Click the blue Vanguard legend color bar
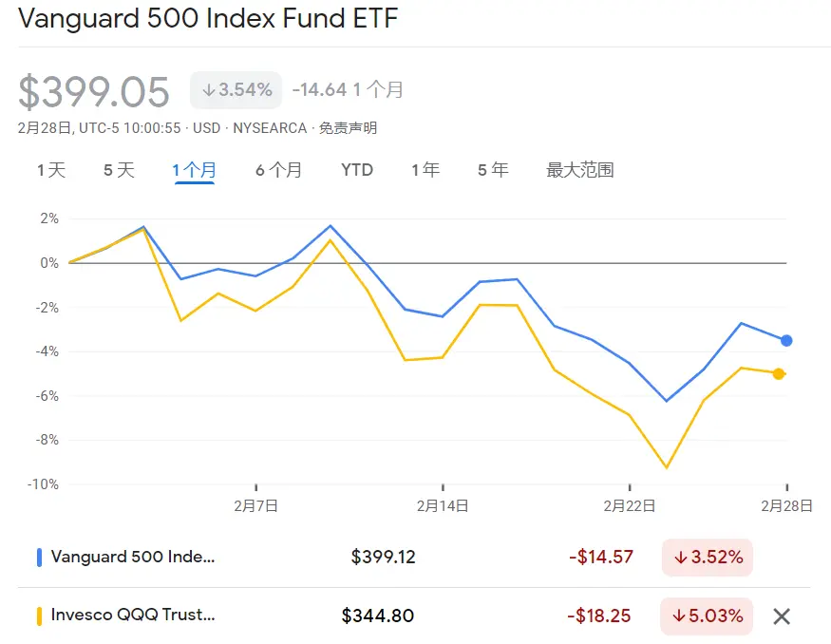The image size is (831, 644). click(39, 558)
